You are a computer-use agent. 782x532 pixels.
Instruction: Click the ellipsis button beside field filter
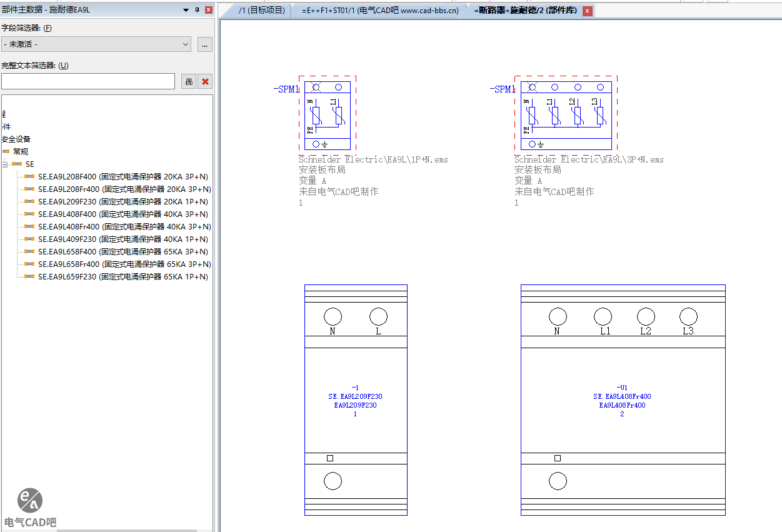[x=205, y=44]
